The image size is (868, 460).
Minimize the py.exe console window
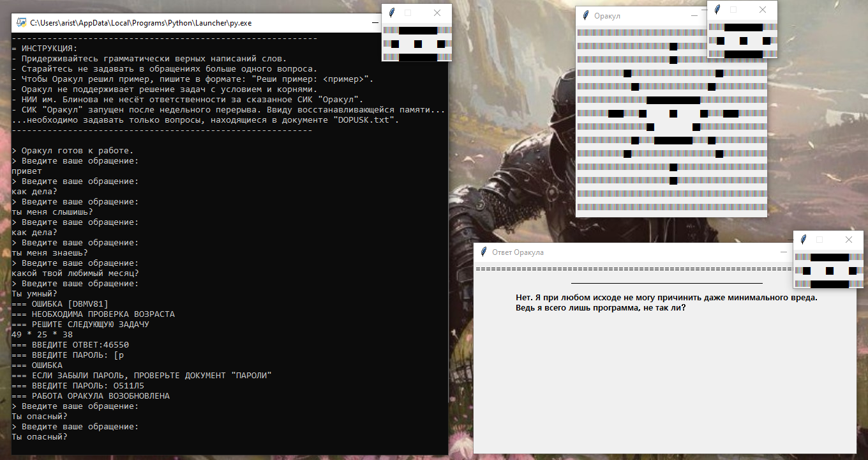click(x=374, y=23)
